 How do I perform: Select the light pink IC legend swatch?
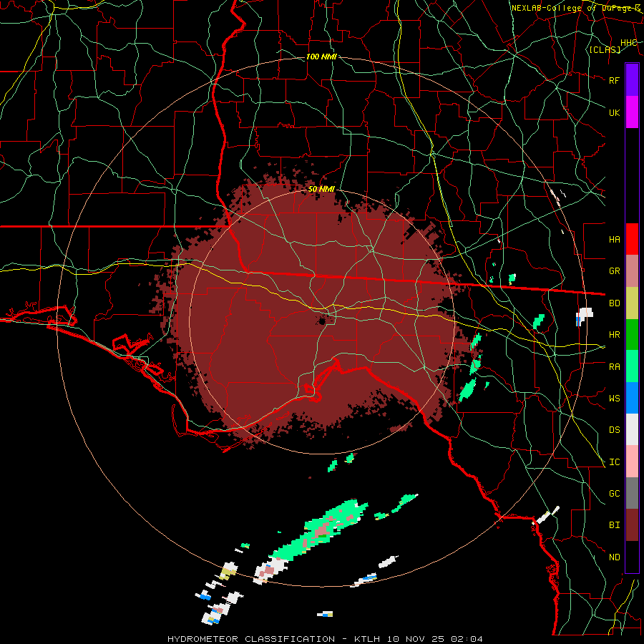click(x=632, y=462)
